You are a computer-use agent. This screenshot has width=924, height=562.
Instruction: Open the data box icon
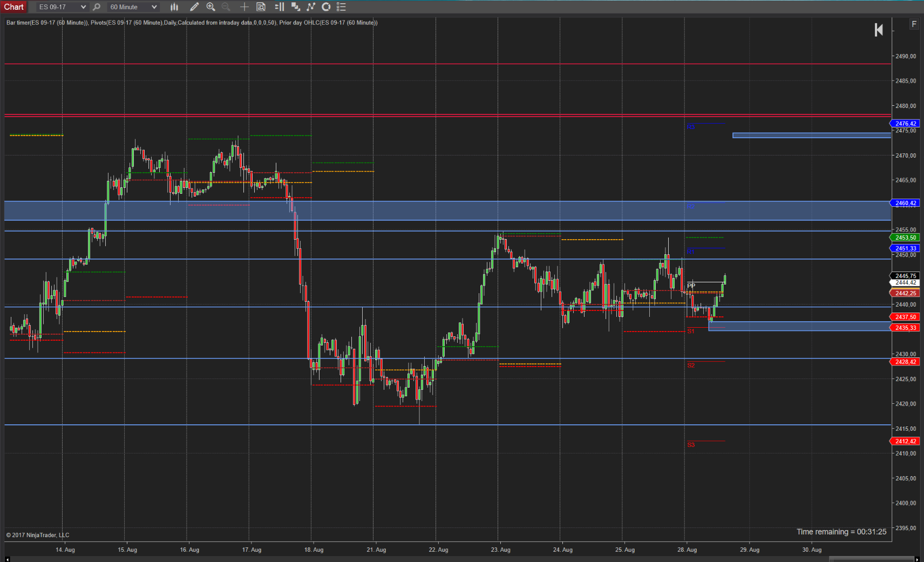point(261,7)
